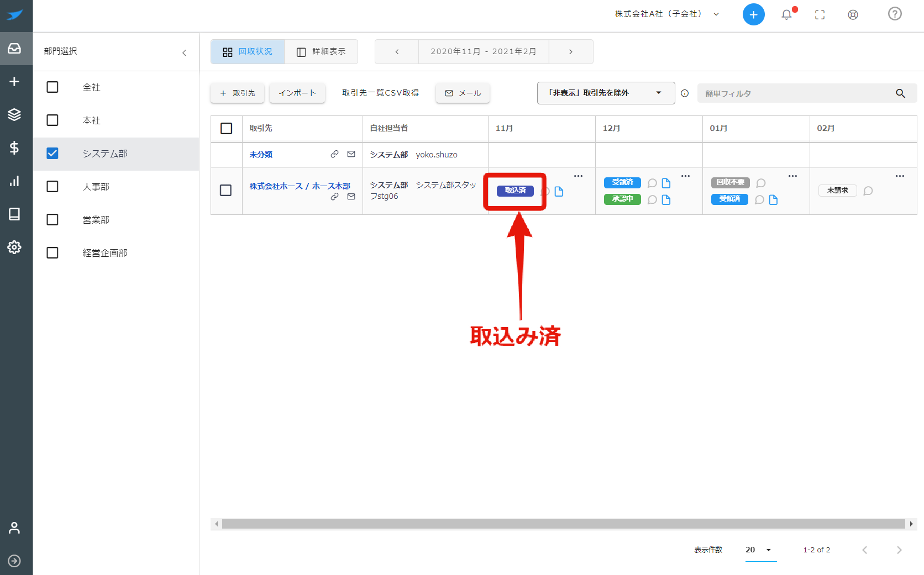Open the inbox icon in sidebar
The image size is (924, 575).
[14, 49]
